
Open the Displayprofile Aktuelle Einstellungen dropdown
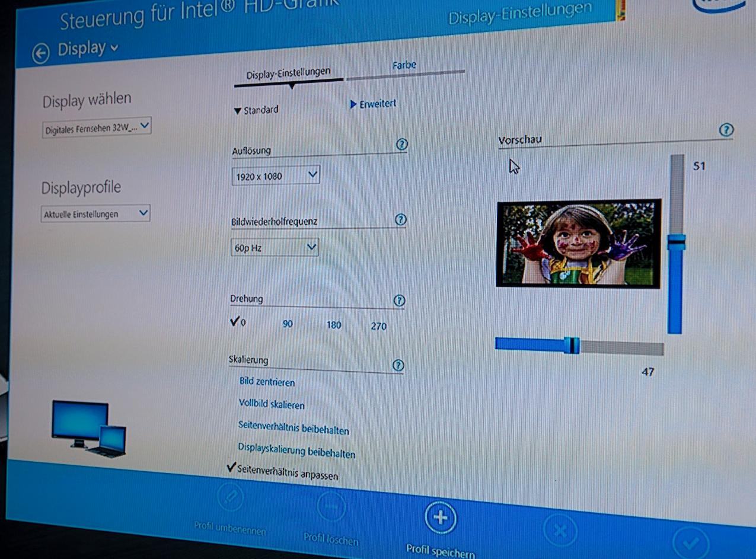(x=95, y=214)
